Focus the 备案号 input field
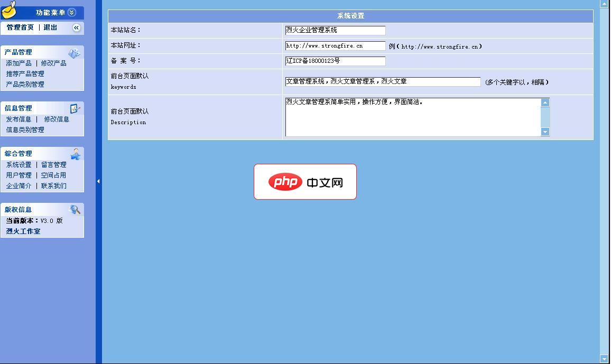Viewport: 611px width, 364px height. coord(335,61)
